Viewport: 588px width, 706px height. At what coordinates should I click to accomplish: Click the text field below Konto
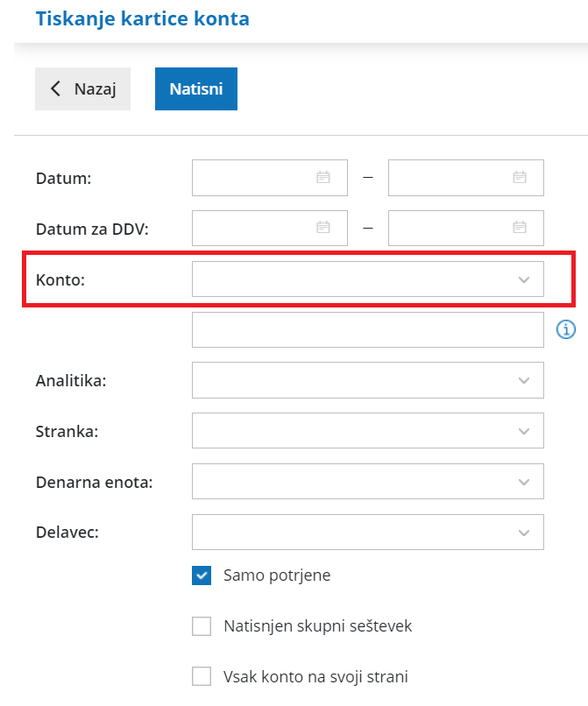pyautogui.click(x=368, y=329)
